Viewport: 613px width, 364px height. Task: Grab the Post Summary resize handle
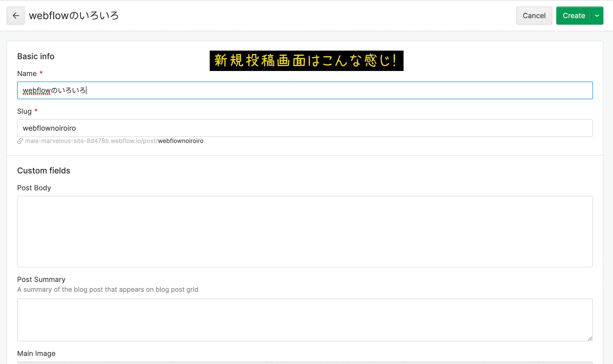[x=590, y=339]
